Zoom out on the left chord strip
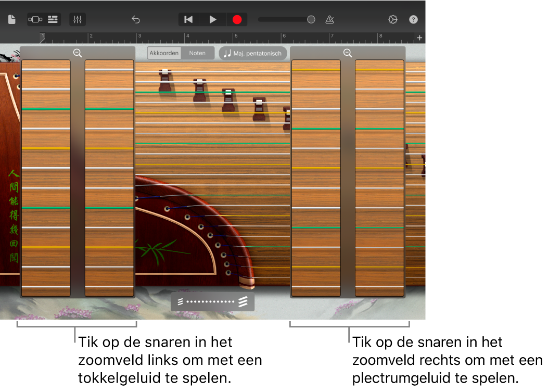This screenshot has height=392, width=548. [x=78, y=53]
